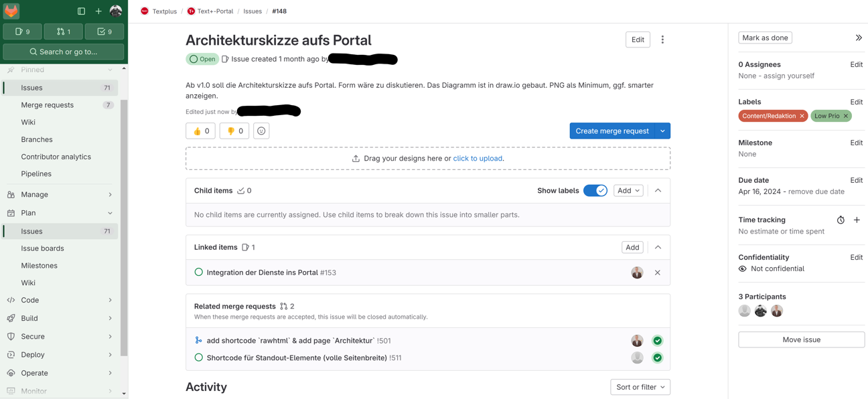Screen dimensions: 868x399
Task: Open the create new item plus icon
Action: coord(98,10)
